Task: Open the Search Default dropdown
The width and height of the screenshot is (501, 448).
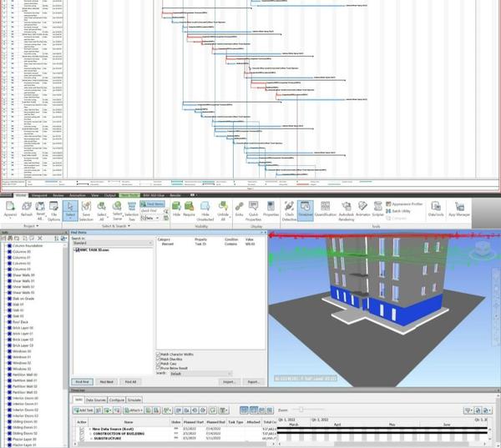Action: click(200, 374)
